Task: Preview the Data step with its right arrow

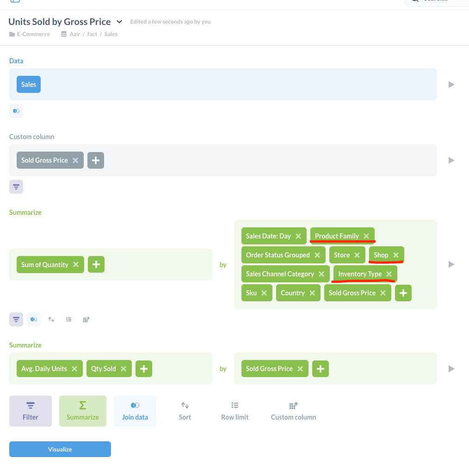Action: 451,84
